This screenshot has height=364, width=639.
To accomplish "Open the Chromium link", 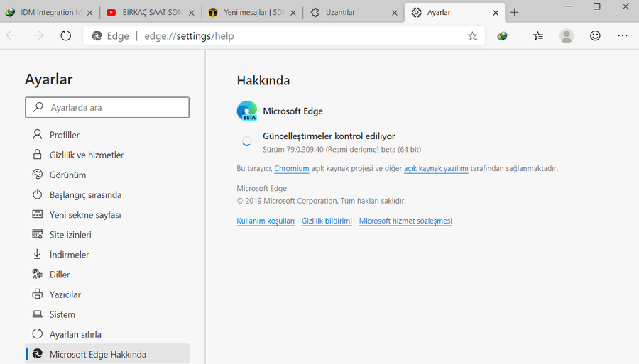I will [x=291, y=169].
